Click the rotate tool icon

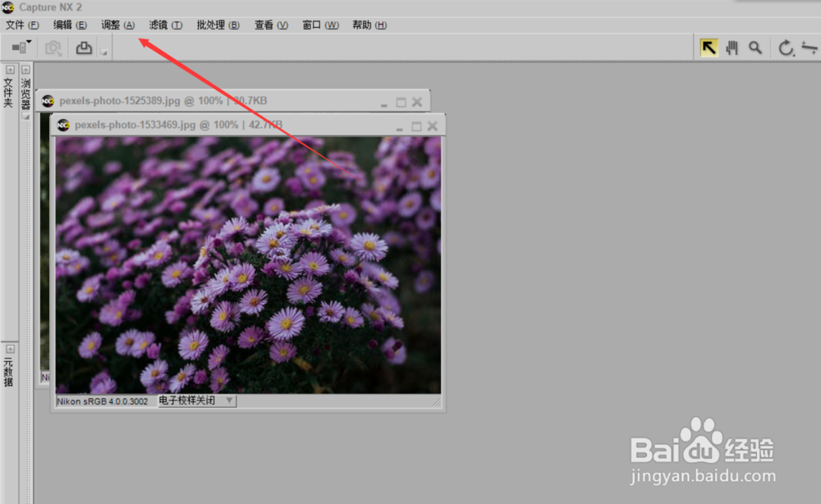[x=786, y=48]
